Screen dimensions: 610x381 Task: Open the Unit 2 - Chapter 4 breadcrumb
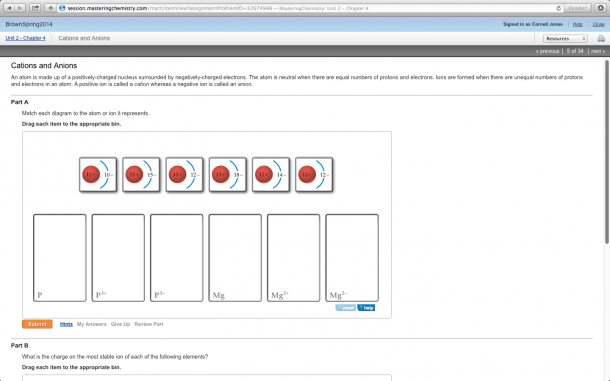click(25, 38)
